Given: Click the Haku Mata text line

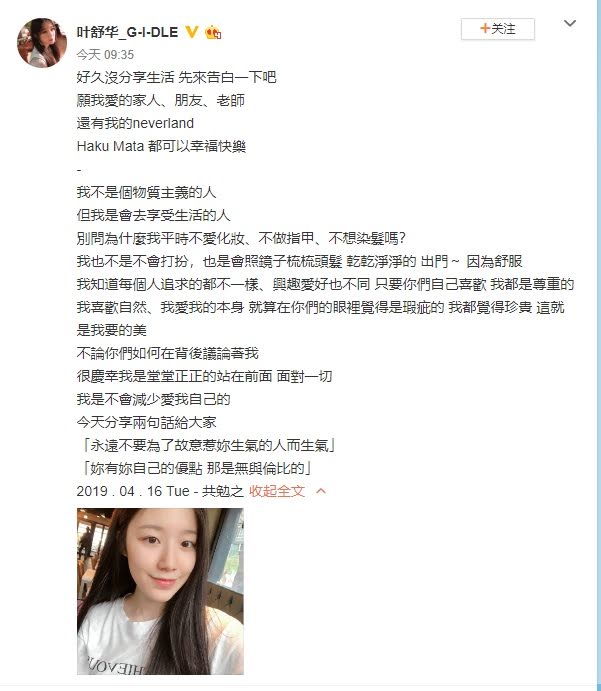Looking at the screenshot, I should click(161, 146).
